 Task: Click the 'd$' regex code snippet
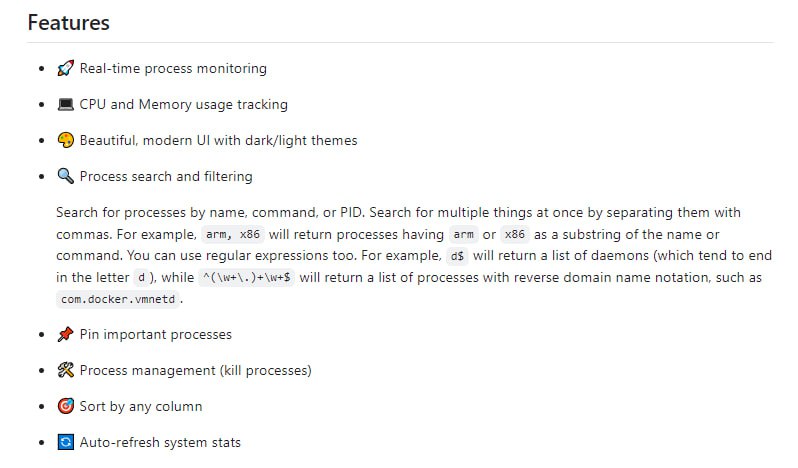point(456,256)
